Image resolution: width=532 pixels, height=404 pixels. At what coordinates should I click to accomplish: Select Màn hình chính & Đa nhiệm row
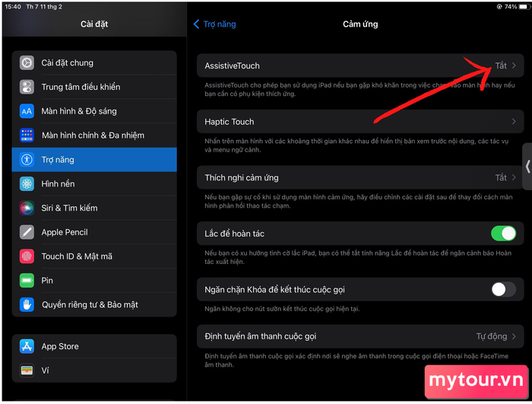tap(94, 135)
